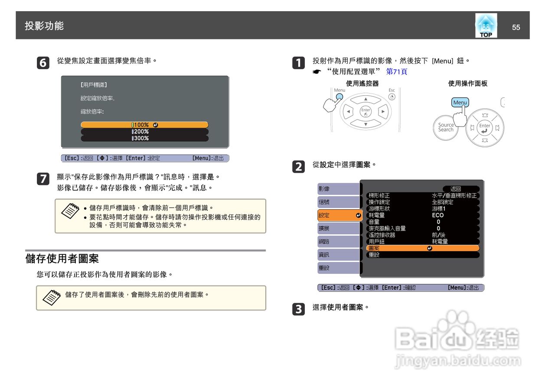Click the 投影功能 header title
This screenshot has height=392, width=555.
(44, 26)
